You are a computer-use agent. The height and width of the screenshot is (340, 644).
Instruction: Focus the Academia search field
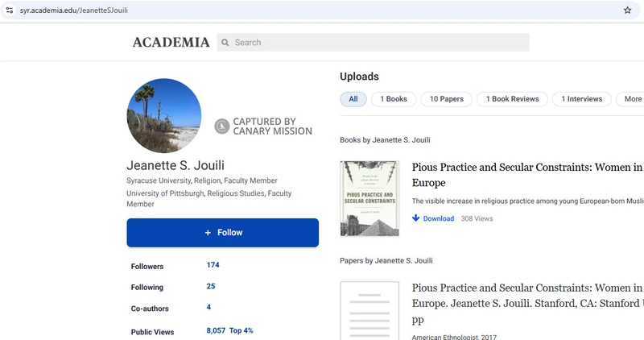[x=373, y=43]
